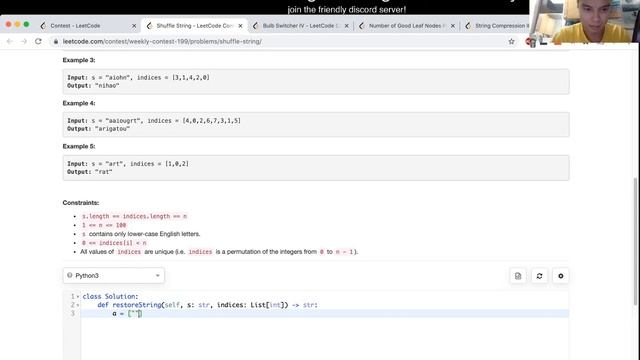Switch to the Contest - LeetCode tab
Image resolution: width=640 pixels, height=360 pixels.
pos(76,26)
